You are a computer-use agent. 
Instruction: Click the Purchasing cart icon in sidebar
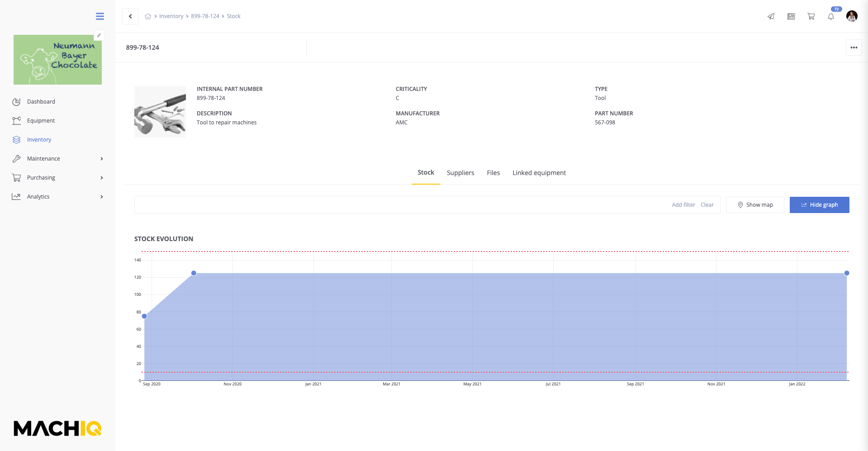(16, 177)
